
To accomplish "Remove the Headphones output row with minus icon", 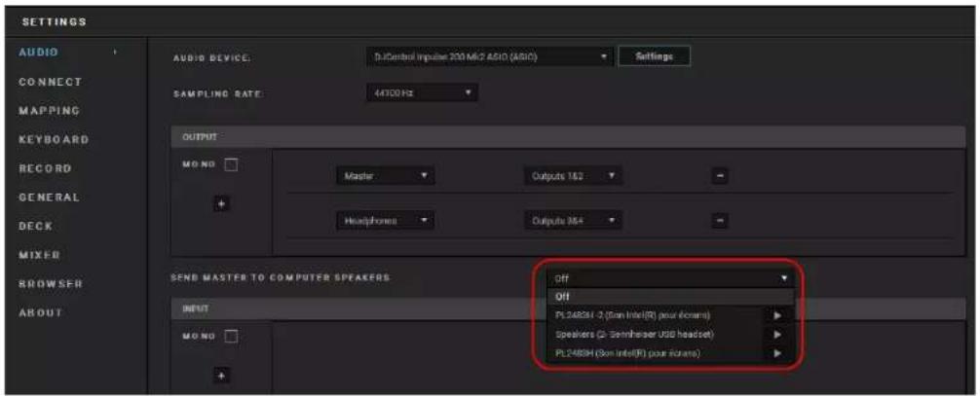I will click(719, 221).
